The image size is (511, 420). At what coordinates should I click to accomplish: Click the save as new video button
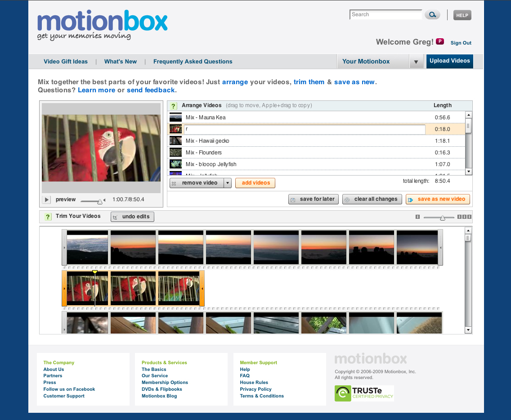438,199
